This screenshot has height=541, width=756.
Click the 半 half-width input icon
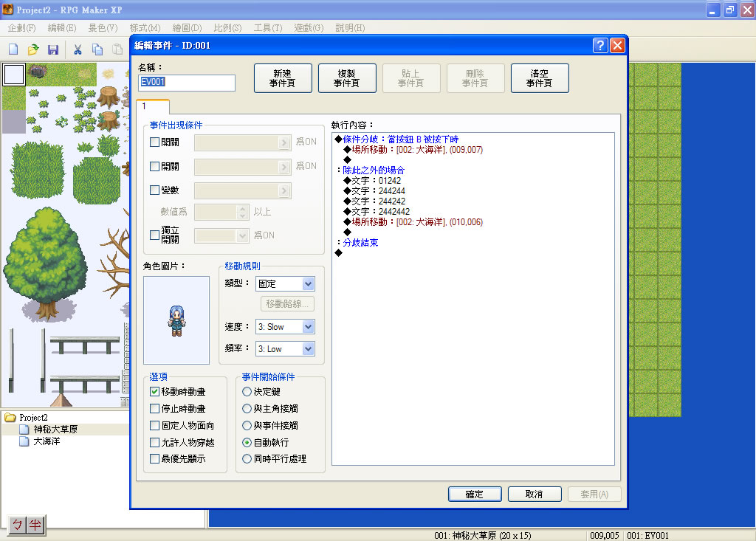(x=35, y=525)
